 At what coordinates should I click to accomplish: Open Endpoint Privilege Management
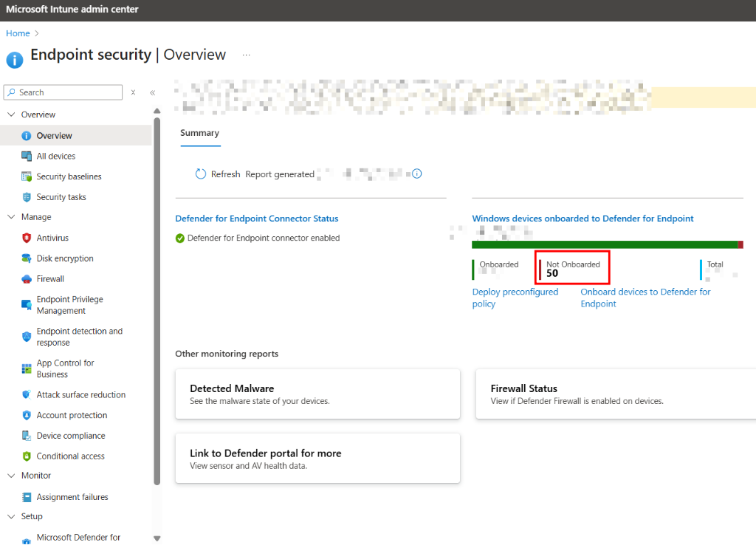[x=70, y=304]
